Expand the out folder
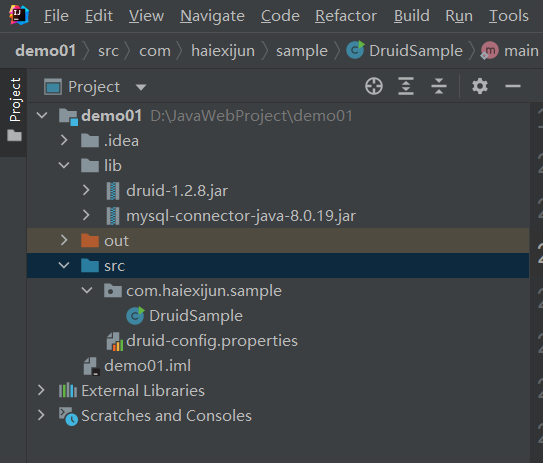The height and width of the screenshot is (463, 543). [64, 240]
